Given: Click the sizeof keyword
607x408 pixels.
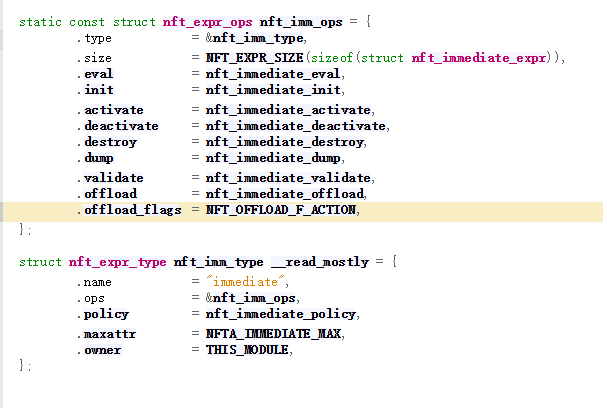Looking at the screenshot, I should pos(332,58).
